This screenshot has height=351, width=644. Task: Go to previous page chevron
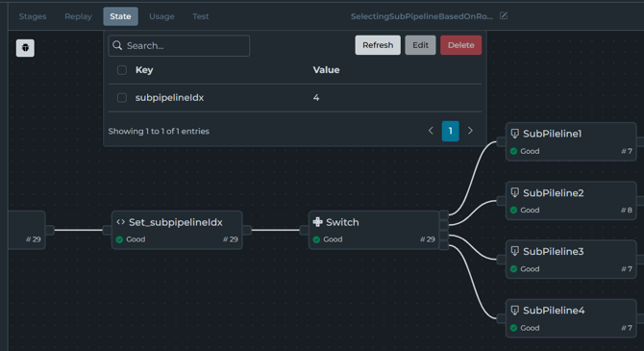(x=431, y=131)
